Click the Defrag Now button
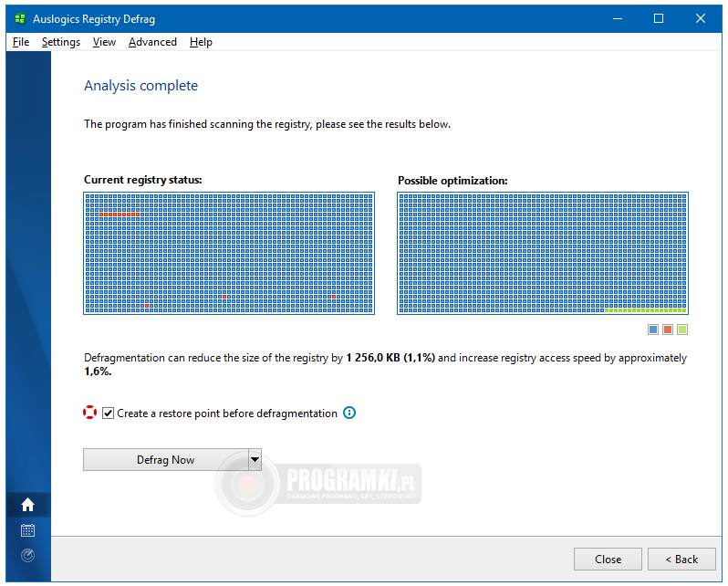728x586 pixels. click(166, 460)
